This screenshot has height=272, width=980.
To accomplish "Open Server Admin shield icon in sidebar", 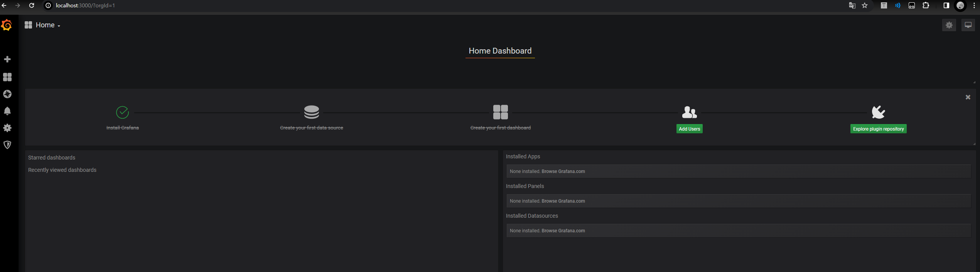I will (x=7, y=145).
